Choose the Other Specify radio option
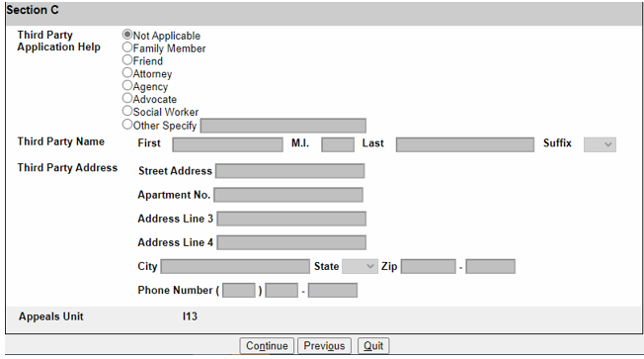The height and width of the screenshot is (359, 644). 127,125
